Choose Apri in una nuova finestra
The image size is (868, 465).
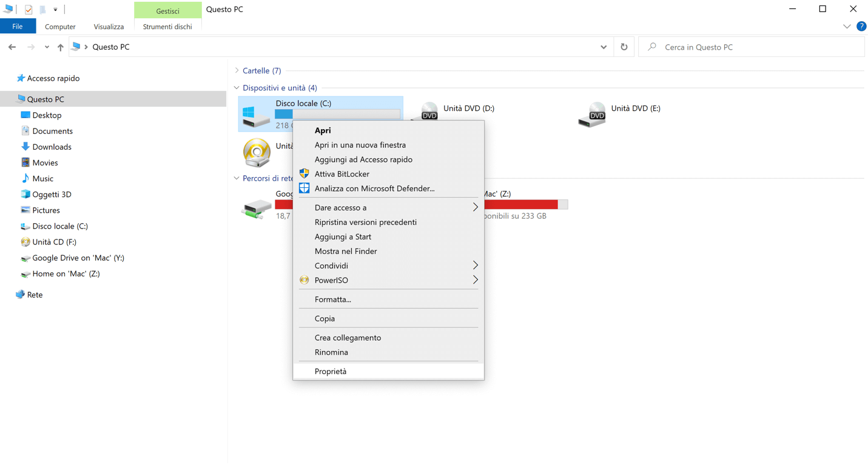[x=388, y=145]
